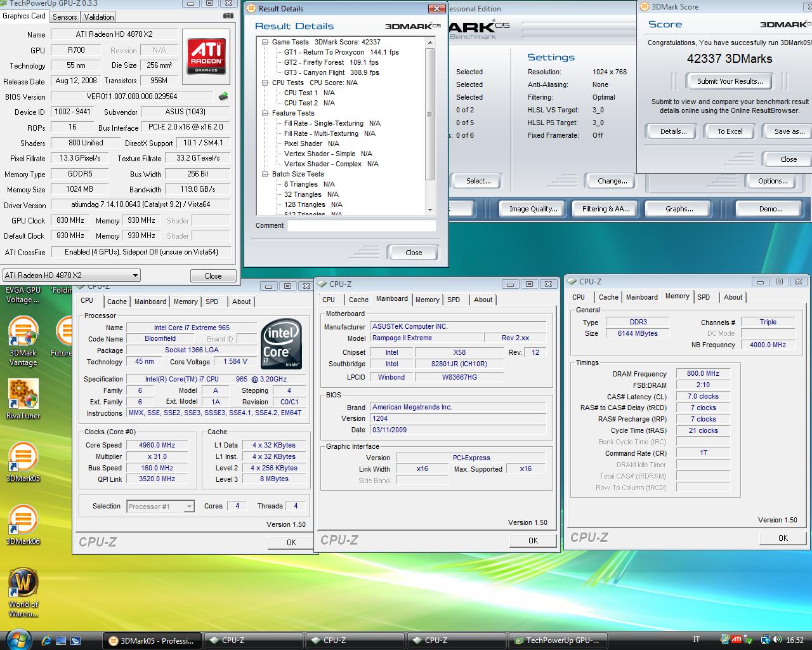Click the system clock showing 16.52
The width and height of the screenshot is (812, 650).
click(x=795, y=640)
